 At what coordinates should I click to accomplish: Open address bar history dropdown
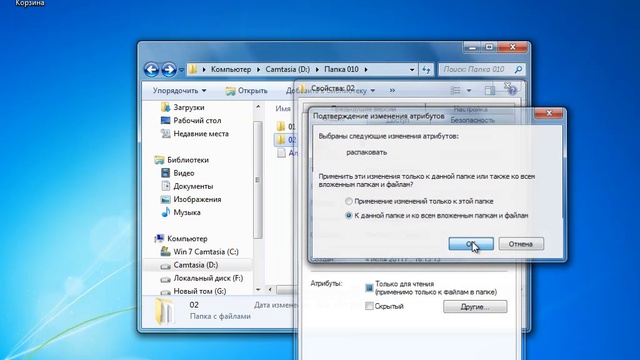412,69
